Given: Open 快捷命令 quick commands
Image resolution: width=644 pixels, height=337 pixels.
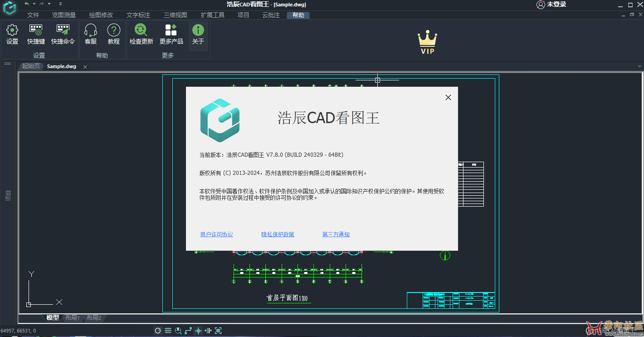Looking at the screenshot, I should [x=63, y=35].
